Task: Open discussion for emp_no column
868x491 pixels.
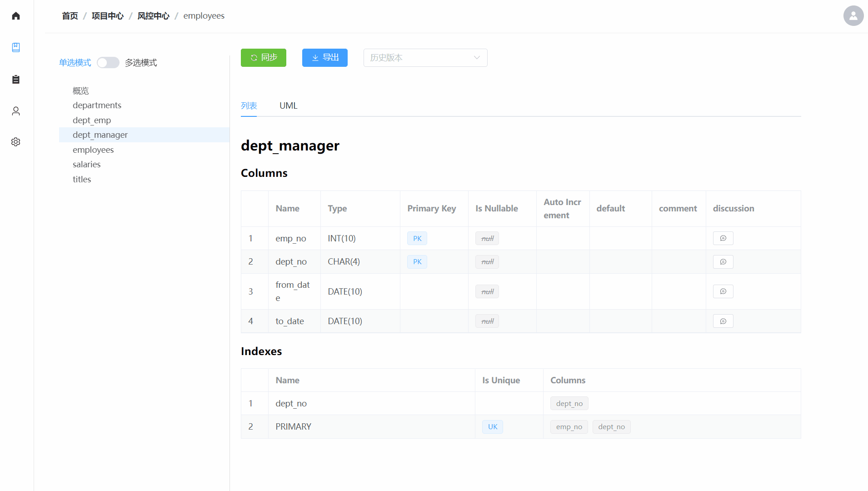Action: (723, 238)
